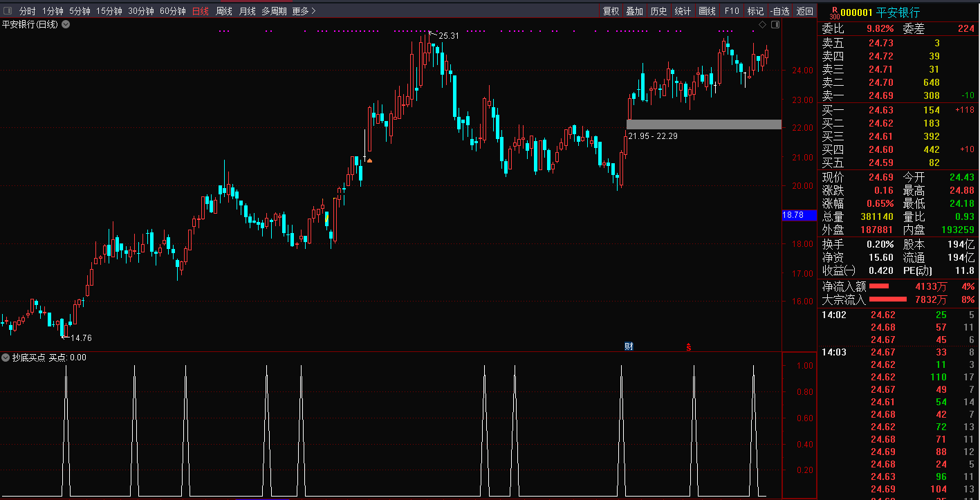
Task: Expand the 更多 periods menu
Action: coord(304,11)
